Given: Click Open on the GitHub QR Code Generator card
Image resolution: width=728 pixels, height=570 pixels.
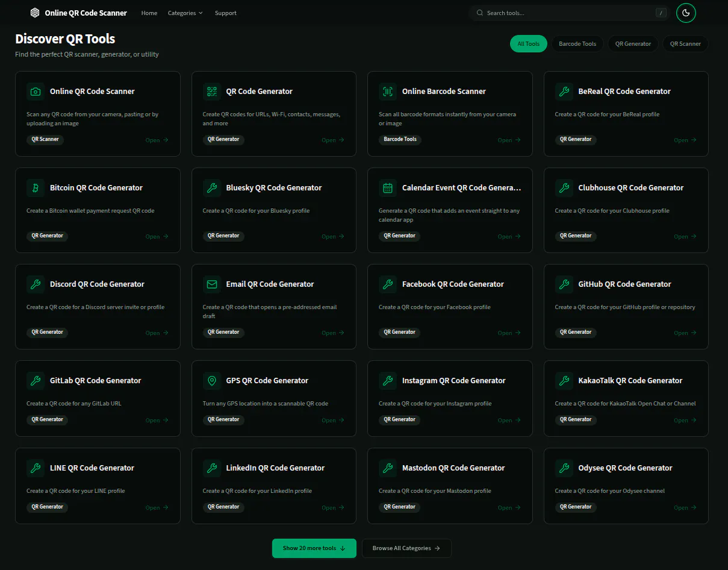Looking at the screenshot, I should (x=685, y=333).
